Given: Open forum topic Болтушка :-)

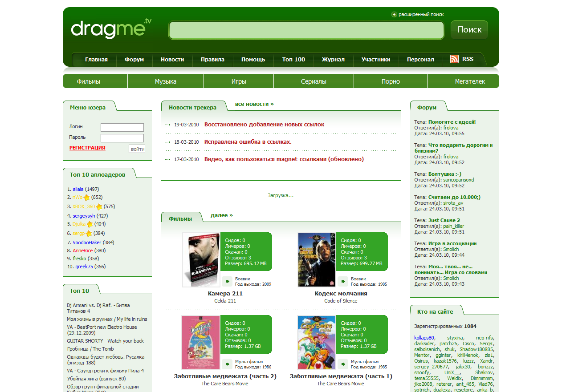Looking at the screenshot, I should (445, 174).
